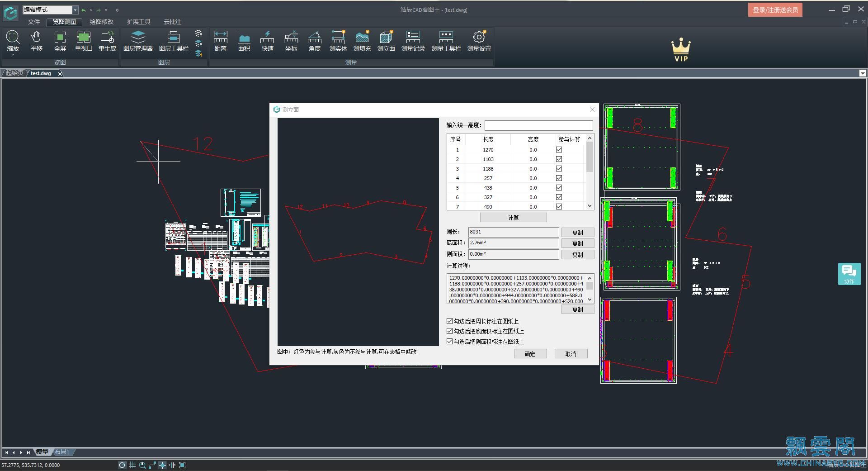868x471 pixels.
Task: Open the document tab list dropdown
Action: [862, 73]
